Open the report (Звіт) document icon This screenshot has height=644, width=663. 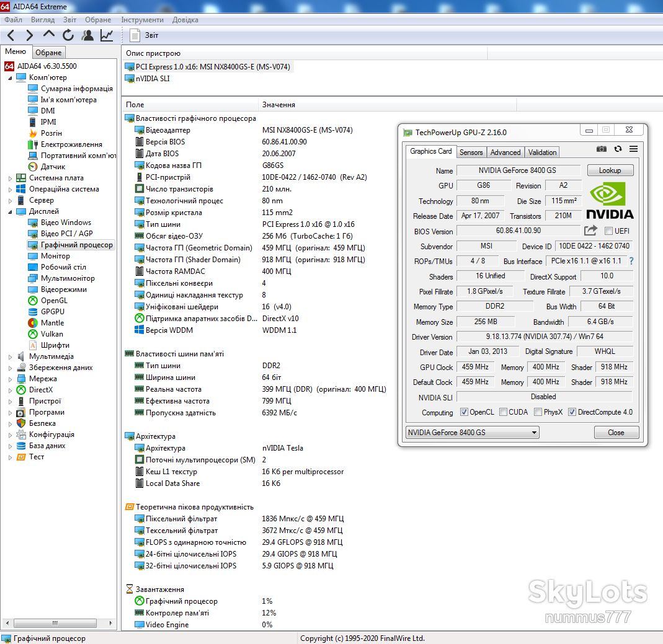click(x=135, y=35)
